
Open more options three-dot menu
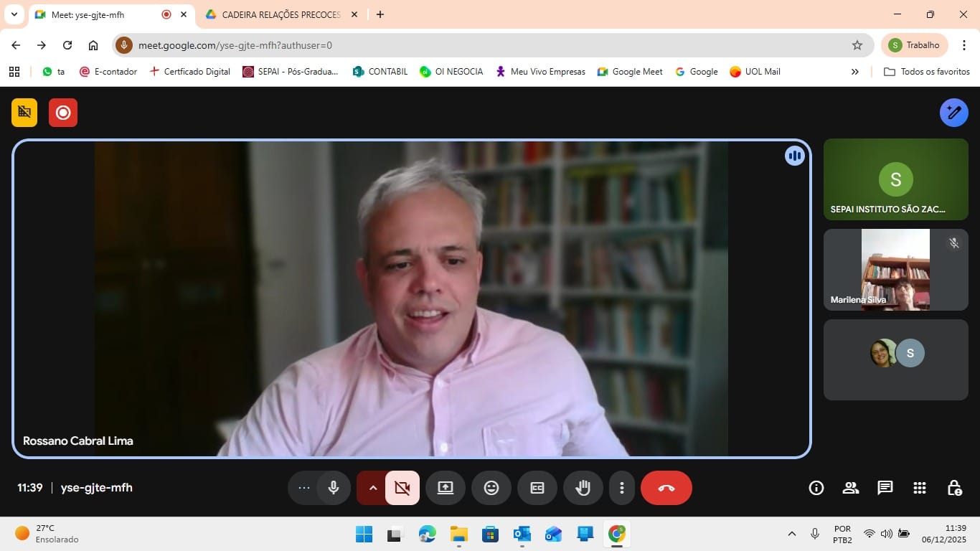(x=621, y=488)
